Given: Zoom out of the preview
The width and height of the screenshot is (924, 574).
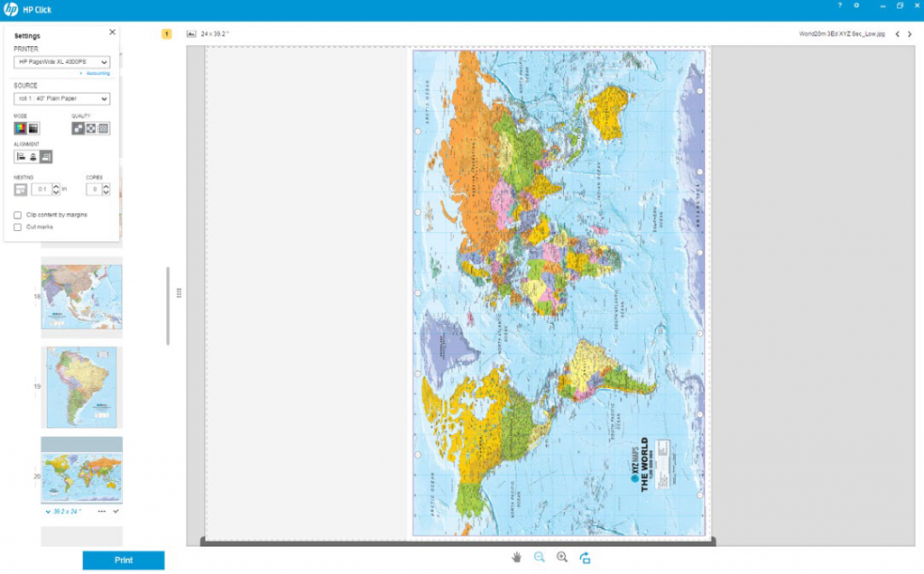Looking at the screenshot, I should (540, 558).
